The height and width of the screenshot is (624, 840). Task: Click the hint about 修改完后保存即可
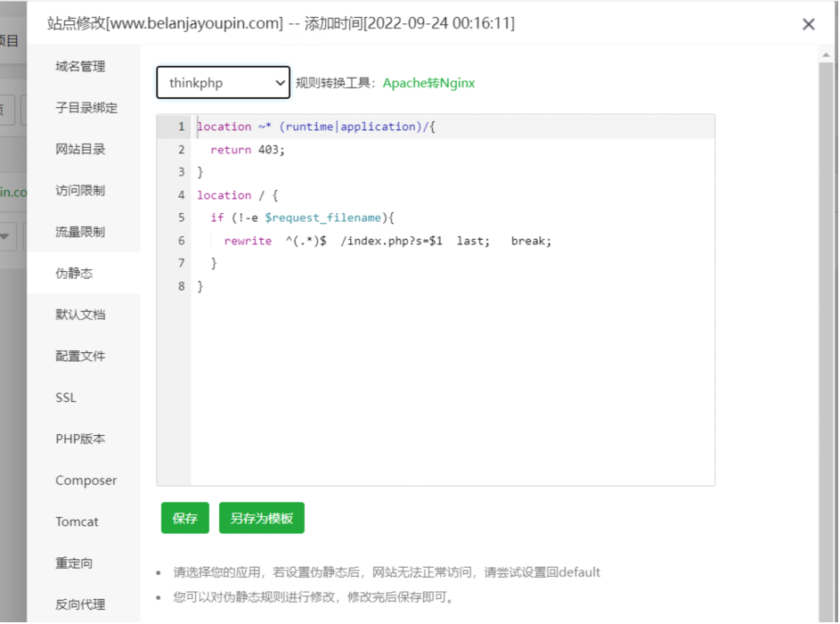[x=314, y=596]
